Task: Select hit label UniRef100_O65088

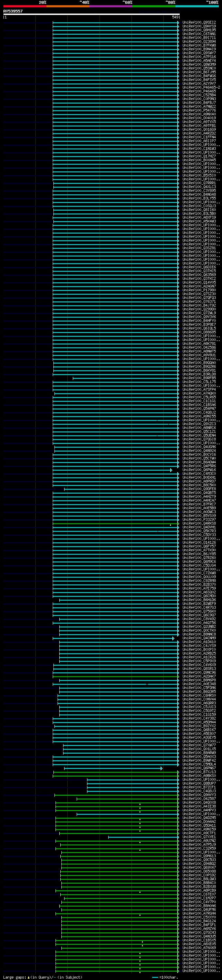Action: [199, 871]
